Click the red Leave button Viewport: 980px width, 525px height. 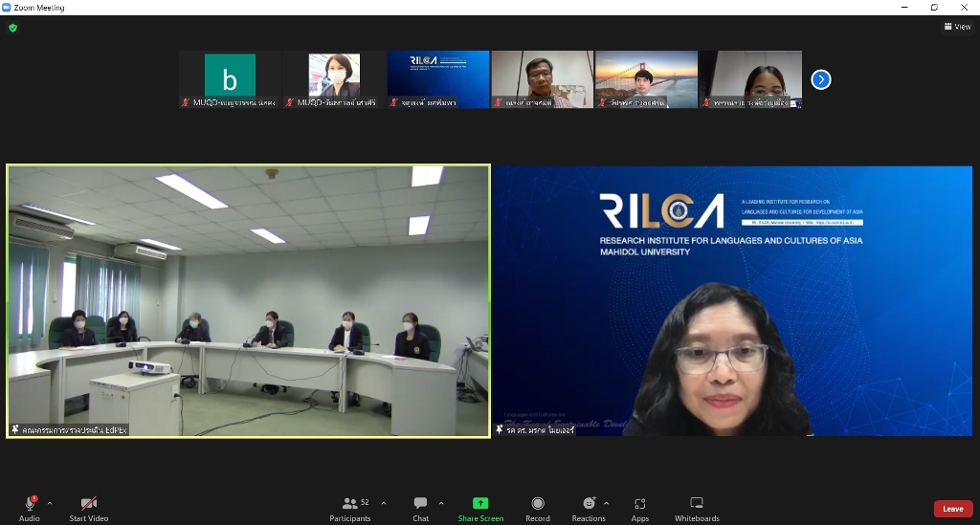pos(952,509)
